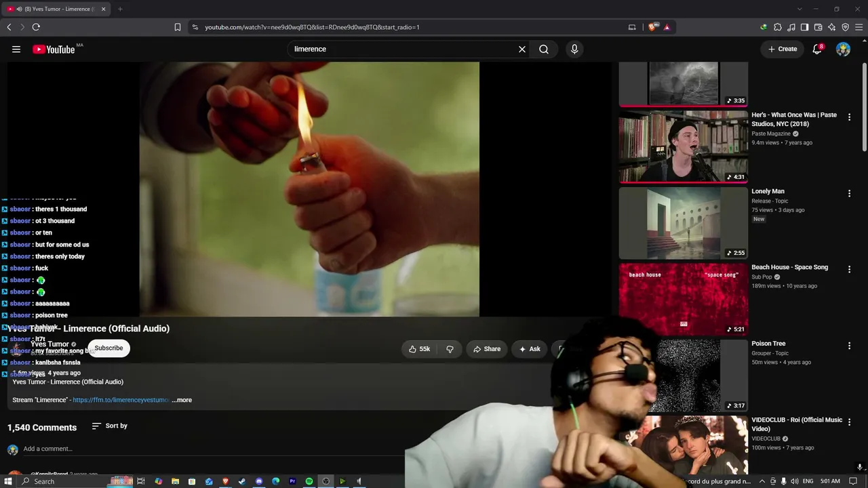The height and width of the screenshot is (488, 868).
Task: Open the Windows Start menu
Action: pyautogui.click(x=7, y=481)
